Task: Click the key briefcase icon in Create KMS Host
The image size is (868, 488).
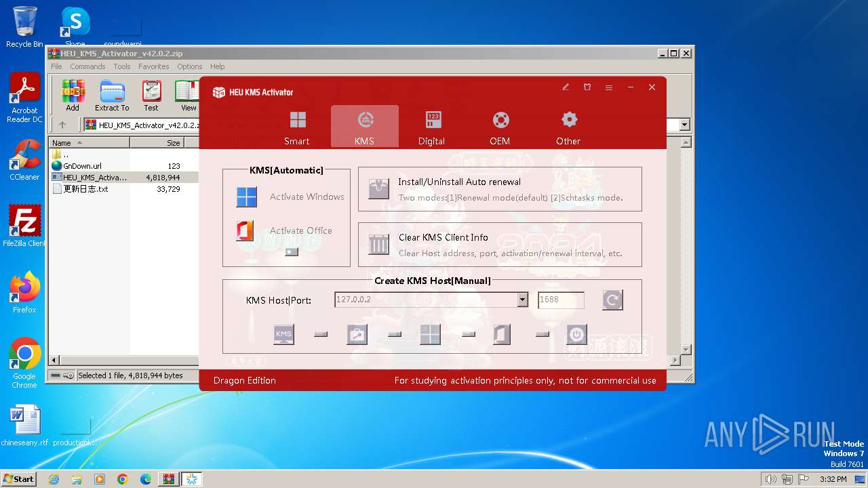Action: click(x=357, y=334)
